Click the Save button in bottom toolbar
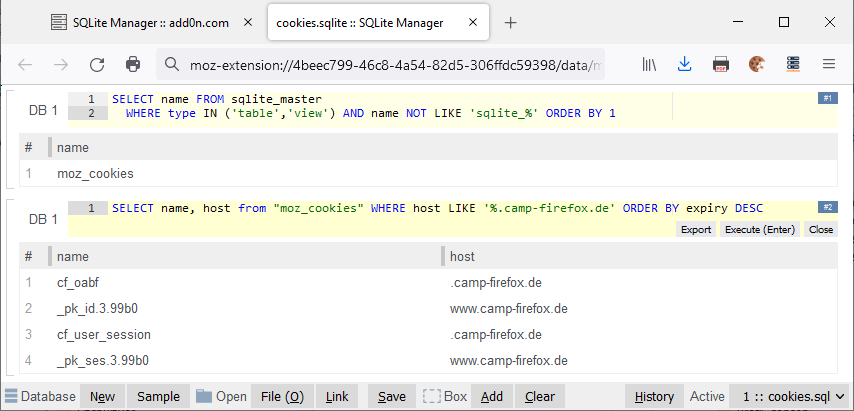The image size is (854, 411). [391, 396]
